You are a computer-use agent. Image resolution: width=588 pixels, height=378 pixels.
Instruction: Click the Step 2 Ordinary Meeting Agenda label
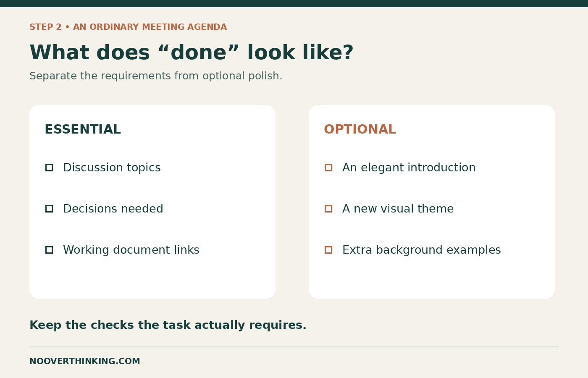tap(128, 27)
